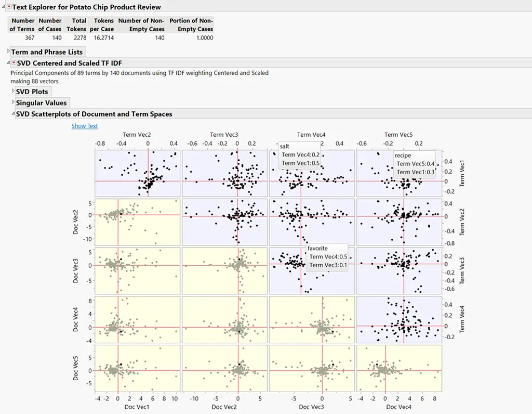Collapse the SVD Centered and Scaled TF IDF section
The height and width of the screenshot is (414, 532).
(x=8, y=63)
